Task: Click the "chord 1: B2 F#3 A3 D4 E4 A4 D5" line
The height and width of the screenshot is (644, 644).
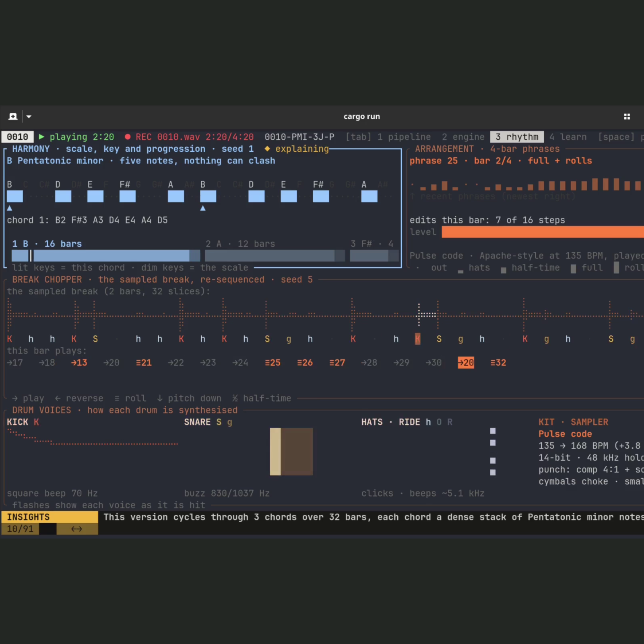Action: pyautogui.click(x=87, y=220)
